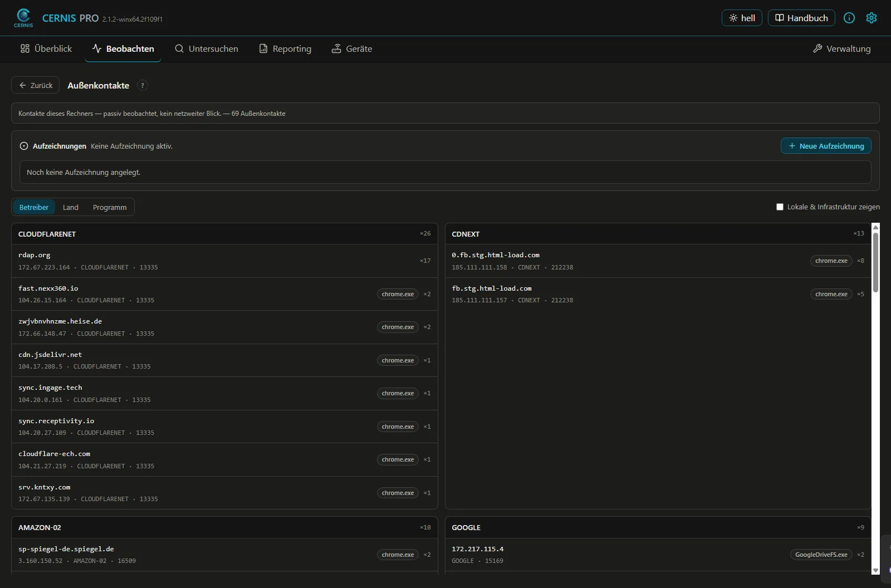
Task: Select the GOOGLE group header
Action: pos(658,527)
